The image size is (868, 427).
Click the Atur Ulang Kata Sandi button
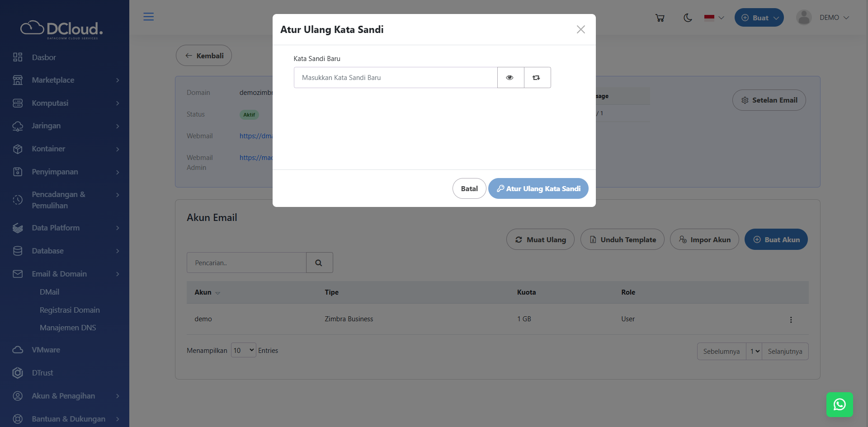click(538, 188)
